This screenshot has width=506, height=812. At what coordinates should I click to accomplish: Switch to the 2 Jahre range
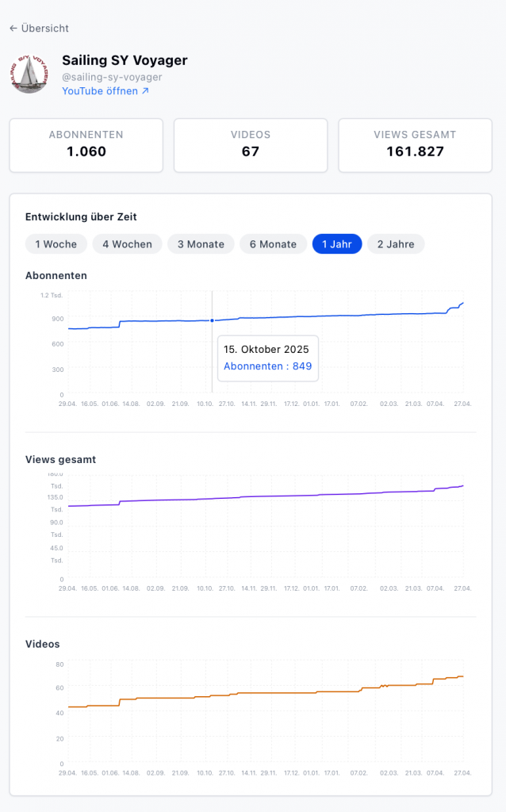click(x=396, y=244)
